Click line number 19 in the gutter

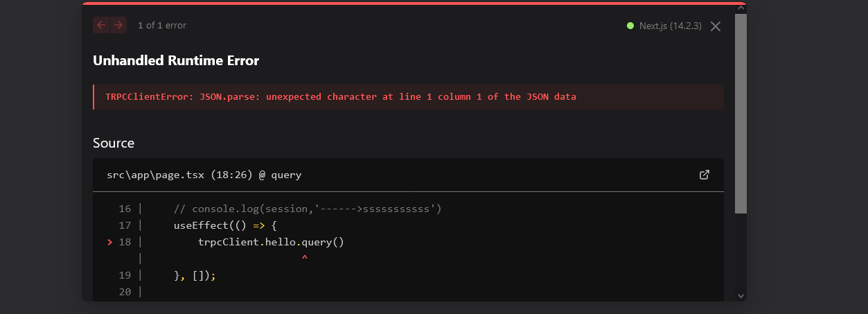click(x=125, y=275)
